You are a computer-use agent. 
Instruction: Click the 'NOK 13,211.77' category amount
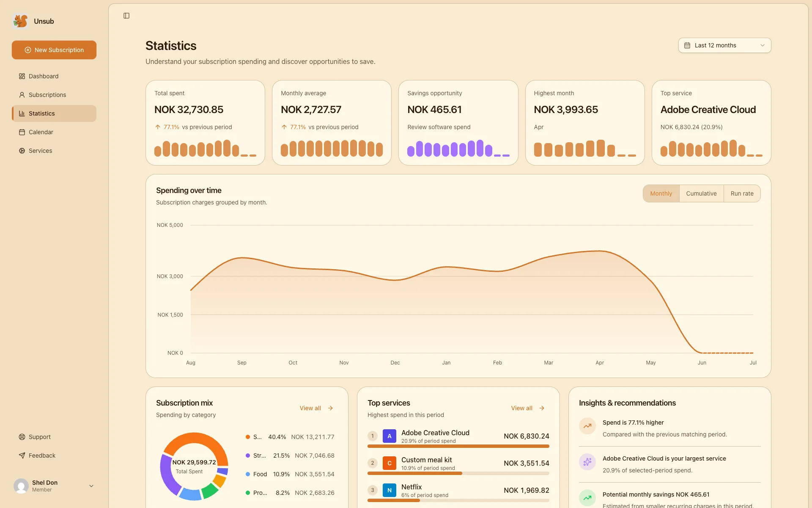pos(313,437)
